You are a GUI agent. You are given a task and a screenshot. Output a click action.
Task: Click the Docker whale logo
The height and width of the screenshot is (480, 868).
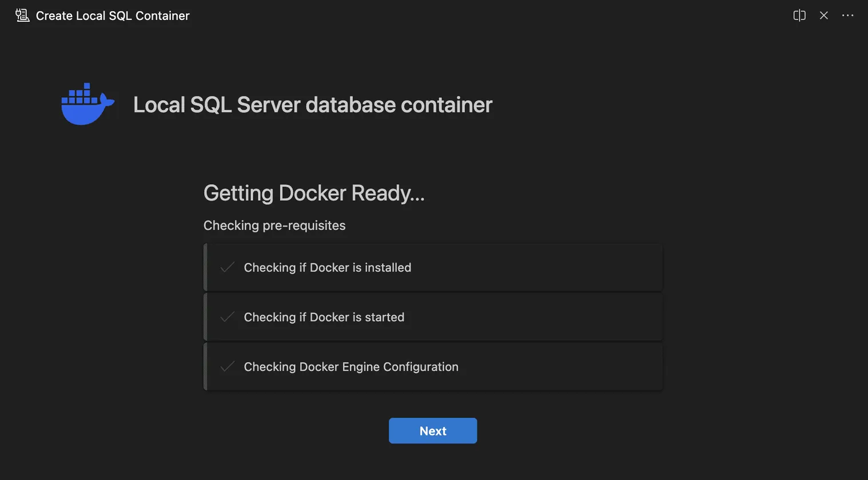(x=87, y=104)
